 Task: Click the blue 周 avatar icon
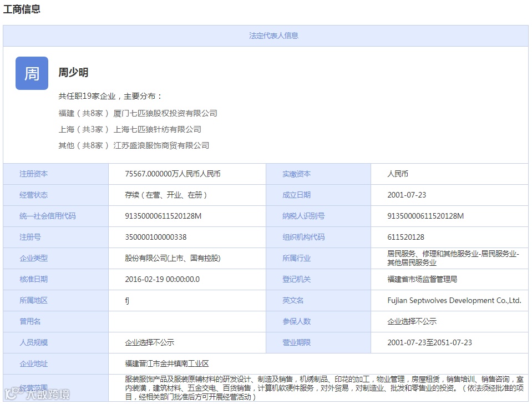pyautogui.click(x=32, y=73)
